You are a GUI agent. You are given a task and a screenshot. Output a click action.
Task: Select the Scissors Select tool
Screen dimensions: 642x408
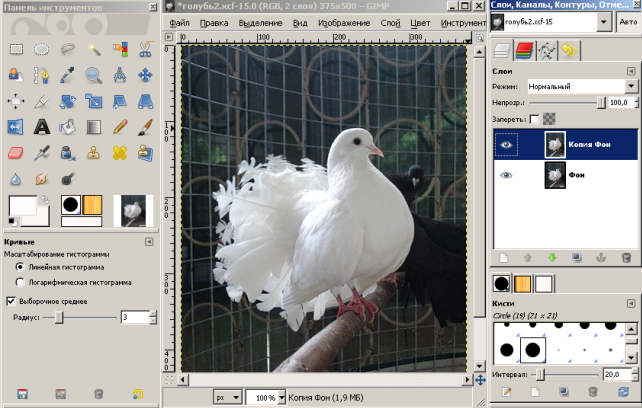coord(145,50)
